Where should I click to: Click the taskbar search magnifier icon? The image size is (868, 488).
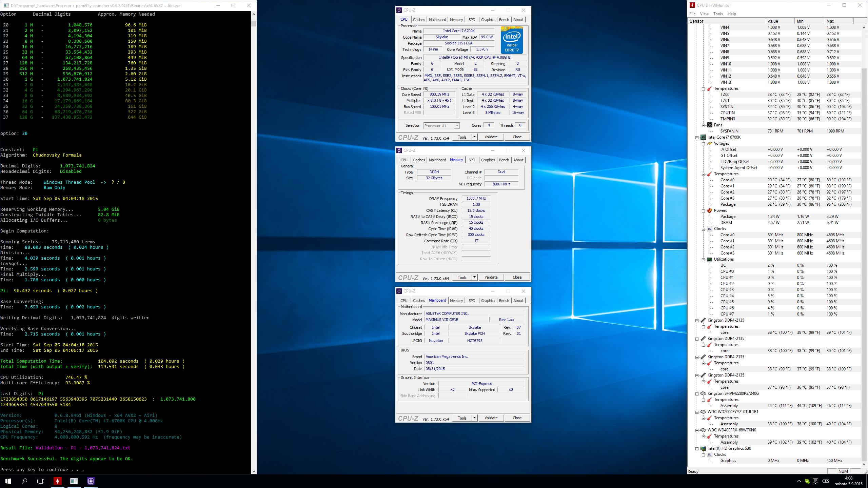point(24,481)
